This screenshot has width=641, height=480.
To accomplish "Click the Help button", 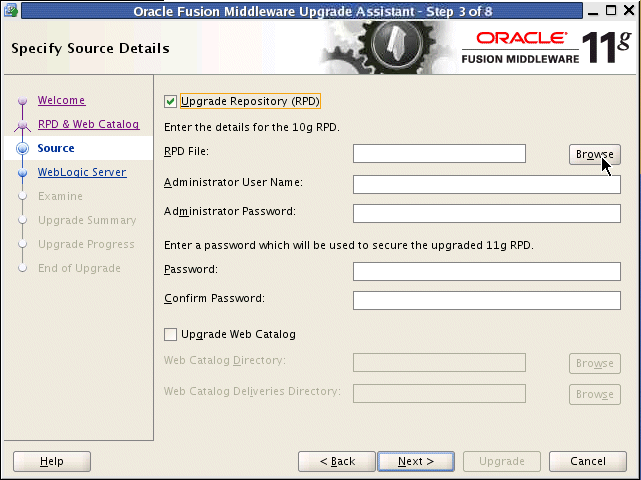I will tap(52, 462).
